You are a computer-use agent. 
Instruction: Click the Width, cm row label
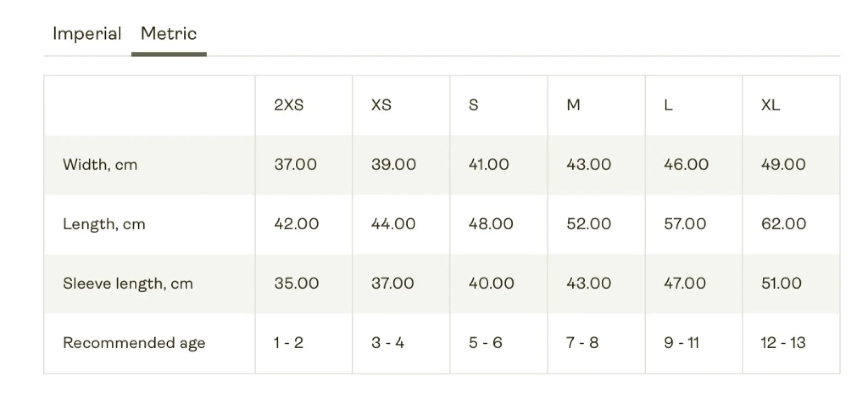pyautogui.click(x=100, y=165)
